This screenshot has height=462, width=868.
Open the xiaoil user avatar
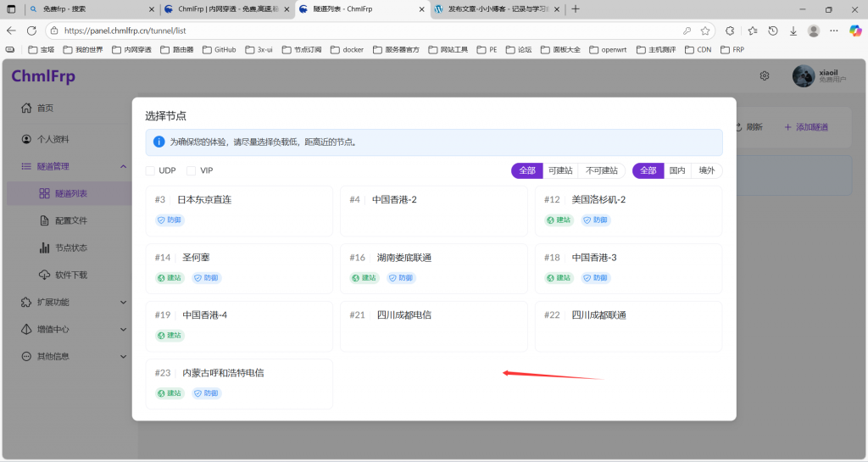tap(803, 76)
